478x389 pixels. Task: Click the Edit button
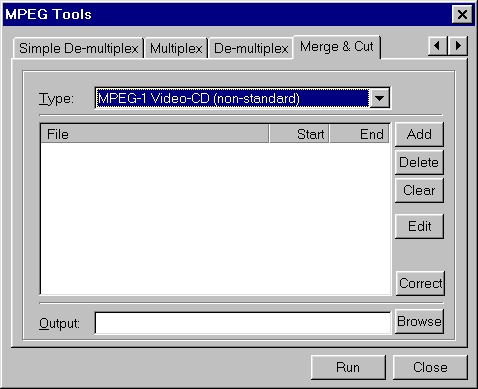(x=419, y=226)
